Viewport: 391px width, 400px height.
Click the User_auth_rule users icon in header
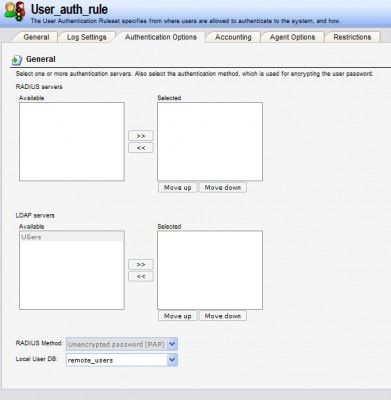pyautogui.click(x=15, y=12)
